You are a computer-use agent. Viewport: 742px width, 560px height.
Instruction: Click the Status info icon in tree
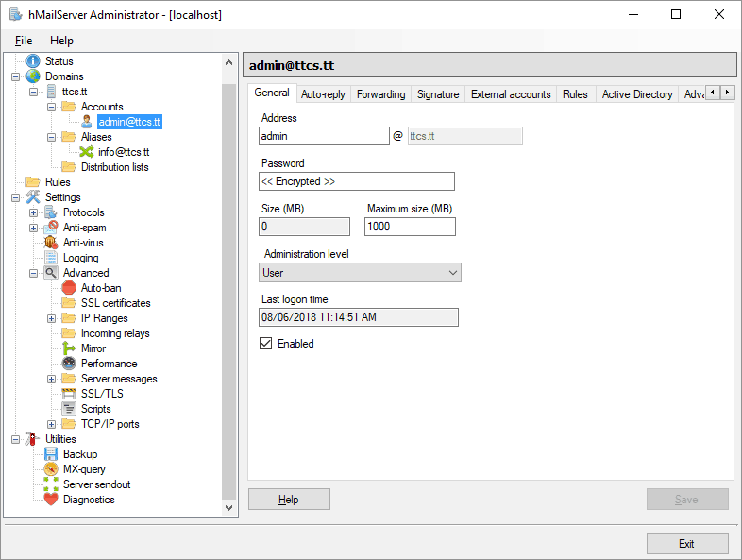33,61
